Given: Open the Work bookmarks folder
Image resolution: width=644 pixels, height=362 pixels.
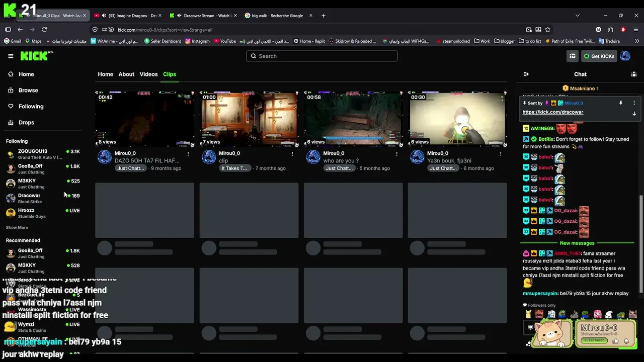Looking at the screenshot, I should (482, 41).
